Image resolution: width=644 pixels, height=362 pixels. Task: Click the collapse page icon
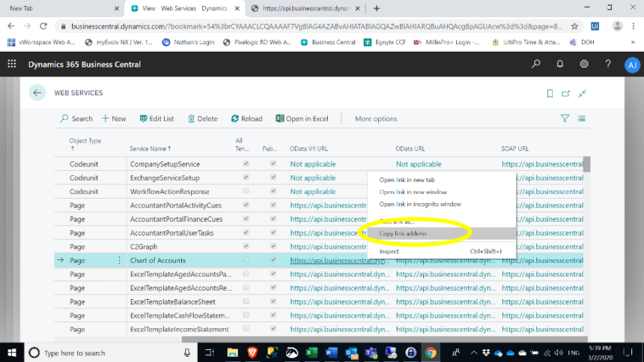pyautogui.click(x=582, y=94)
